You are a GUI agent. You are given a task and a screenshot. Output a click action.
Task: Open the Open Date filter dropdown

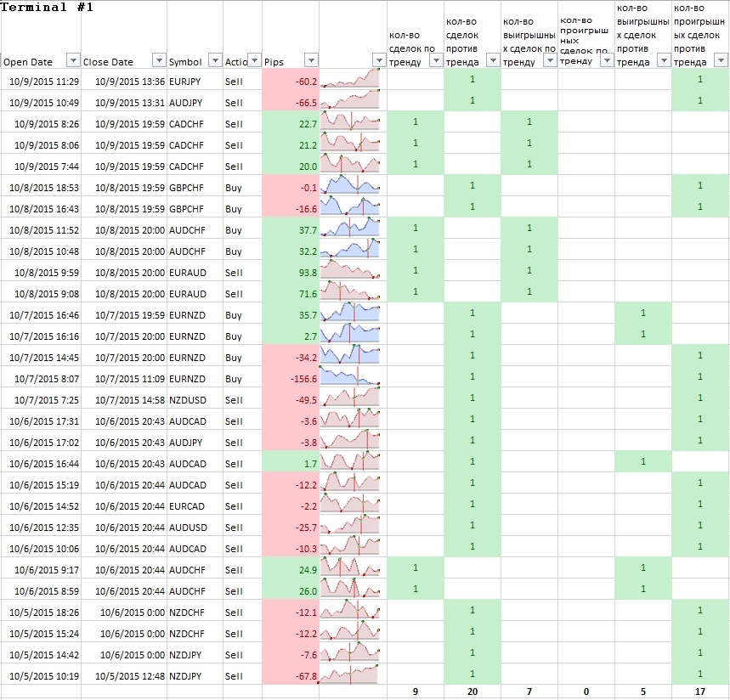point(73,60)
